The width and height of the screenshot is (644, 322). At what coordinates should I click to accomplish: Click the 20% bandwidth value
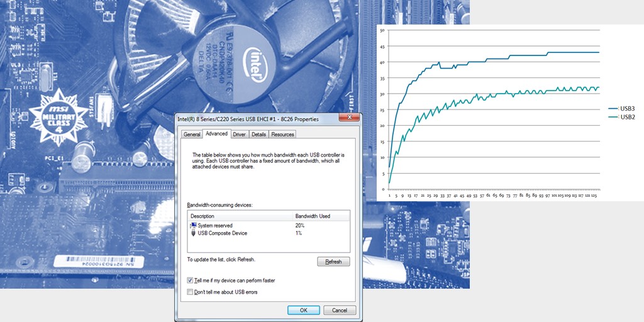click(300, 226)
